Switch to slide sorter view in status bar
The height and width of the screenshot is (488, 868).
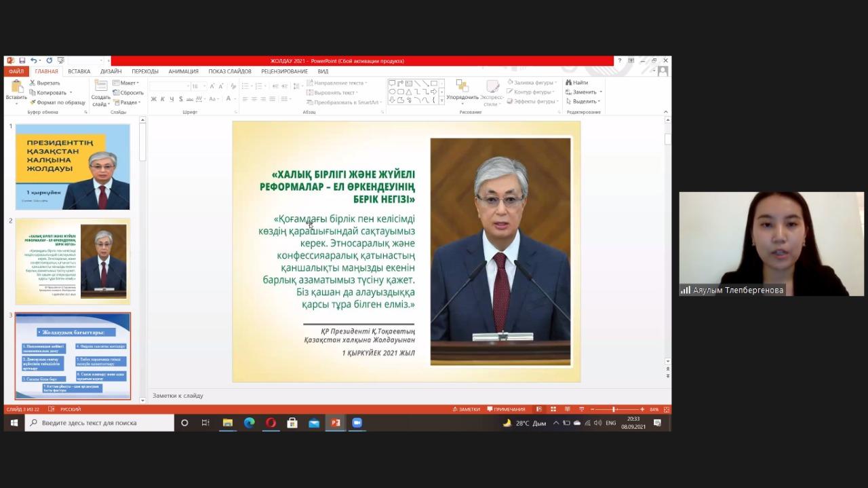[x=553, y=409]
